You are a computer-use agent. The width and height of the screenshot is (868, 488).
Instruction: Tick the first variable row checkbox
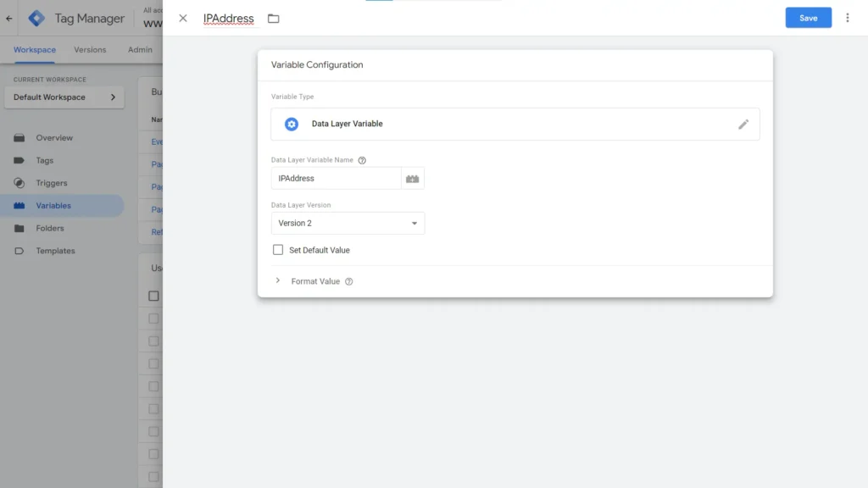[153, 318]
